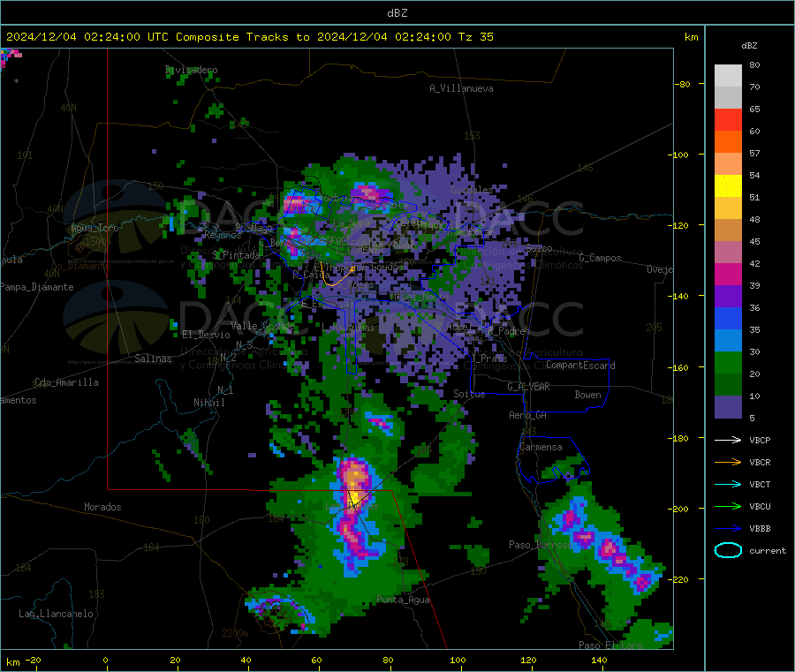Select the salmon 54–57 dBZ swatch
This screenshot has width=795, height=672.
[728, 163]
